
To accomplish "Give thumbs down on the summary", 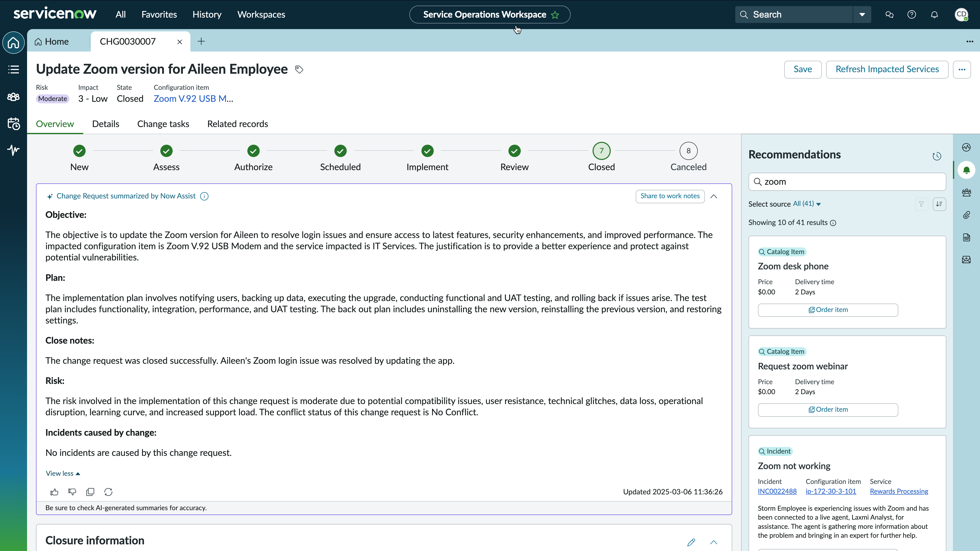I will coord(72,492).
